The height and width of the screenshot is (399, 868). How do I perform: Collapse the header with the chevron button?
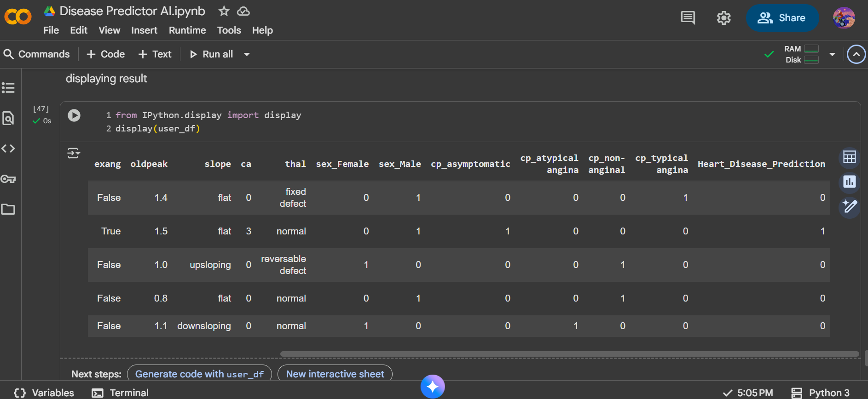click(856, 54)
